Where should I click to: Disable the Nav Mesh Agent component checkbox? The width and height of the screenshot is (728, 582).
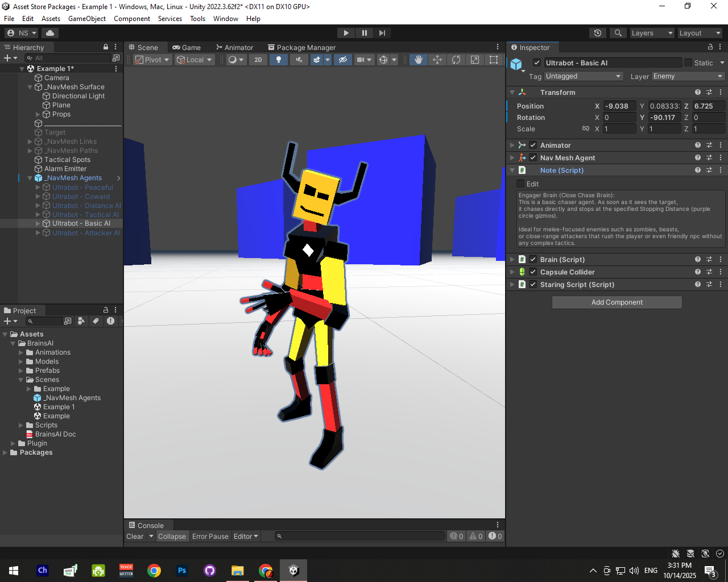[533, 158]
